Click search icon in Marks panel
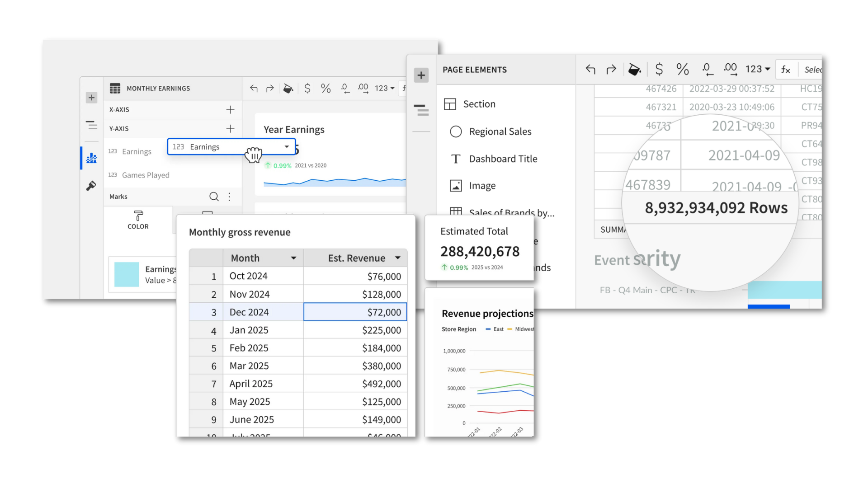868x488 pixels. [214, 197]
